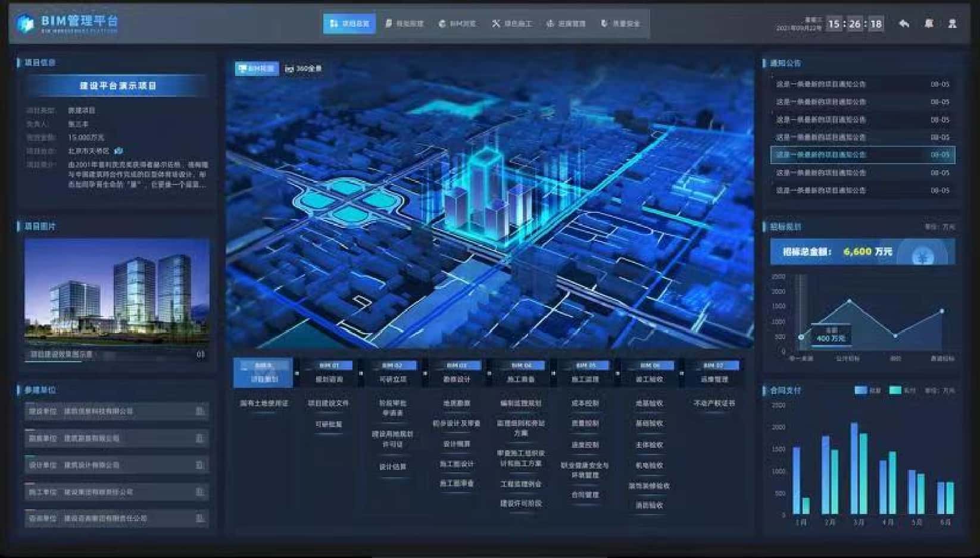Click the map location icon beside 北京市
980x558 pixels.
[118, 151]
